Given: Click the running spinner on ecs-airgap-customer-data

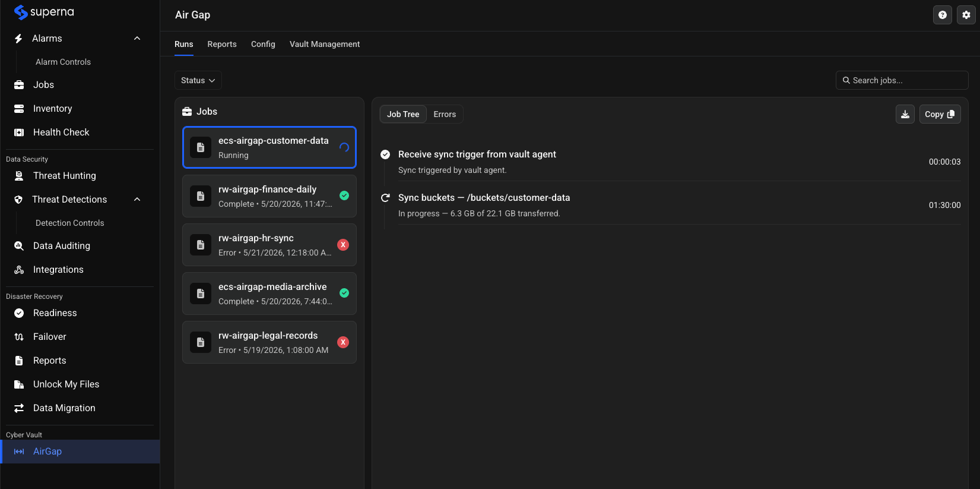Looking at the screenshot, I should click(x=344, y=147).
